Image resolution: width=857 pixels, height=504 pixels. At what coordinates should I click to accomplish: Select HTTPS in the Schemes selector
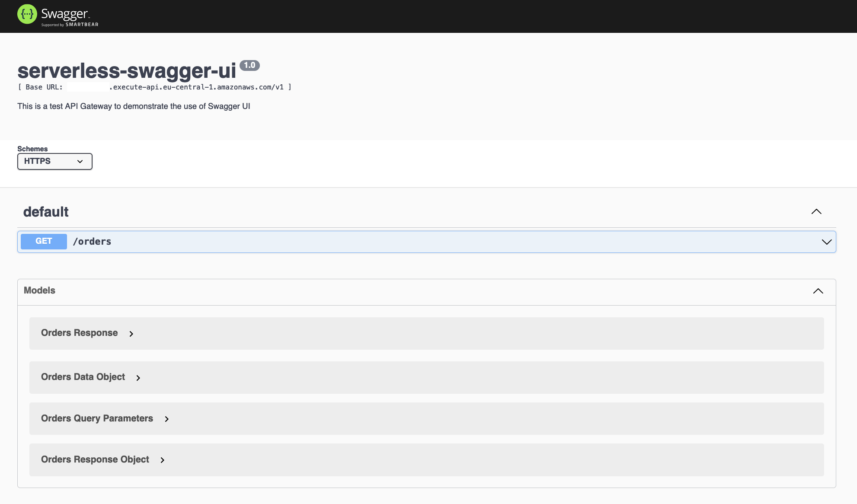54,161
